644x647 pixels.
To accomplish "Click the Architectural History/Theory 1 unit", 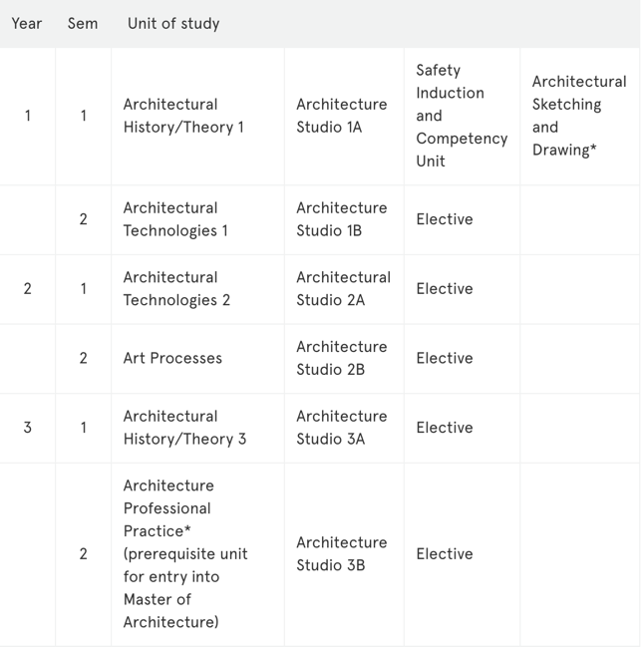I will point(183,116).
